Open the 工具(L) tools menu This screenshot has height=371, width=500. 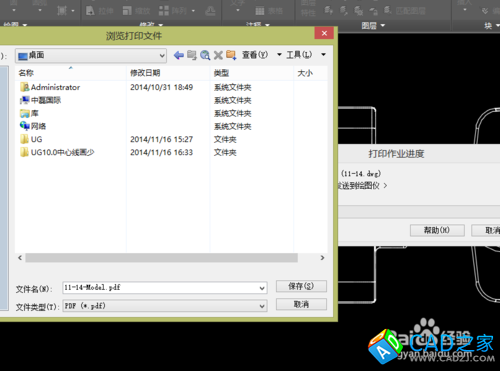[299, 55]
